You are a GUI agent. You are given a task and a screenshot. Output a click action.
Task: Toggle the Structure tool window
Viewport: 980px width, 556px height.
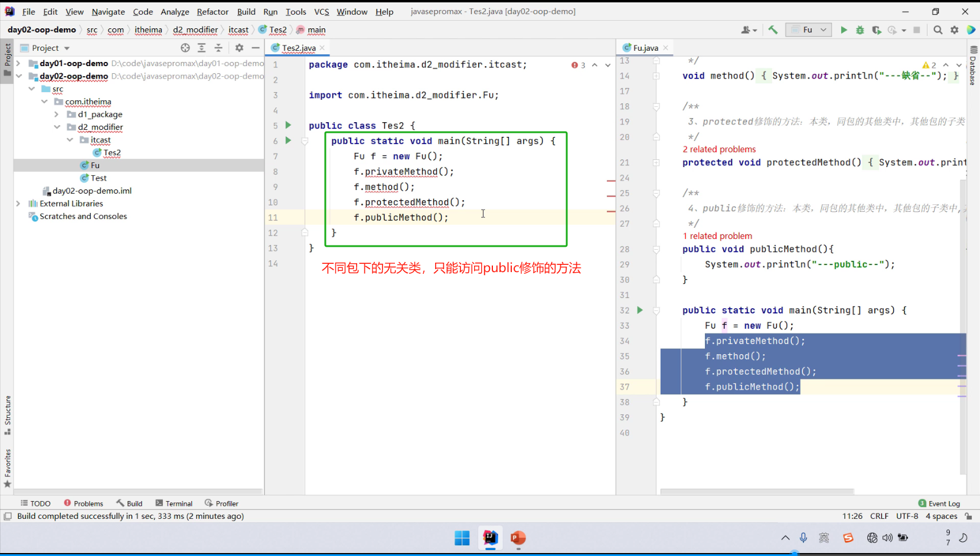tap(7, 415)
